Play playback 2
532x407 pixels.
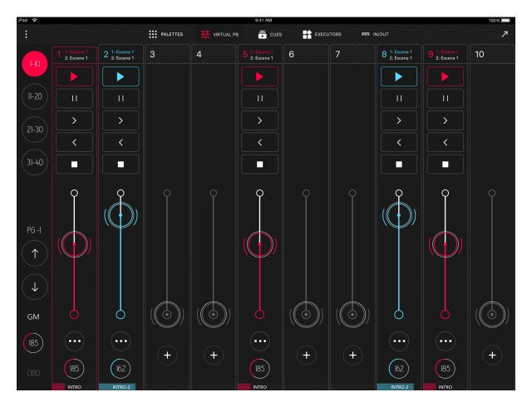point(121,76)
